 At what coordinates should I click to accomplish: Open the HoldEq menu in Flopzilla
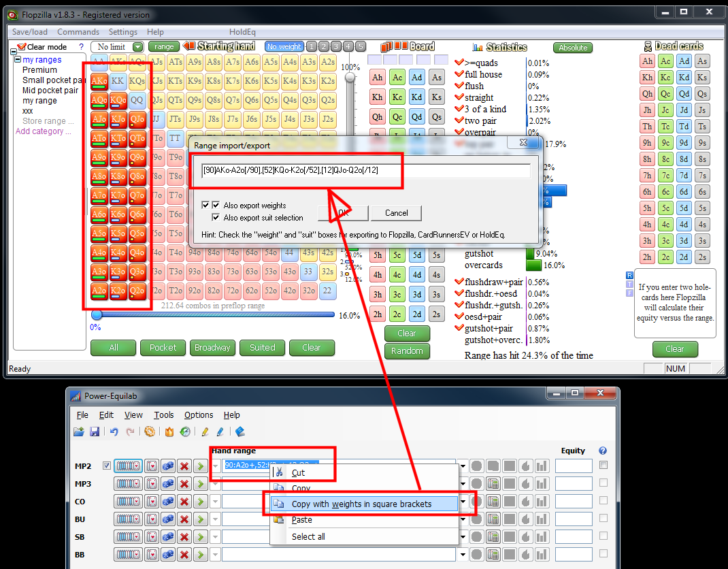tap(242, 31)
